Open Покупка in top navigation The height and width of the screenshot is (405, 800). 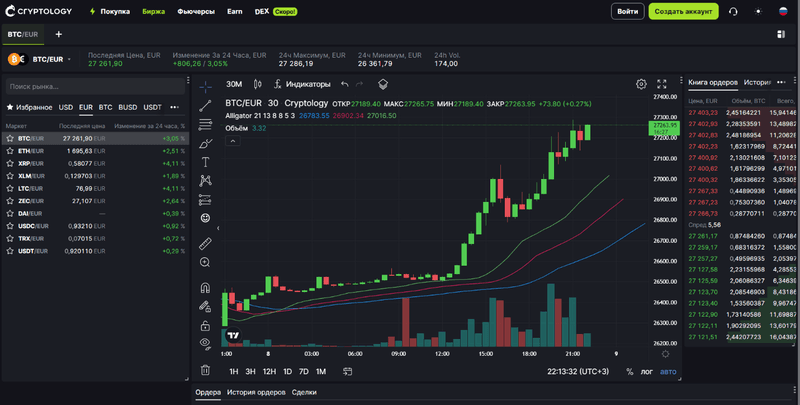point(110,11)
